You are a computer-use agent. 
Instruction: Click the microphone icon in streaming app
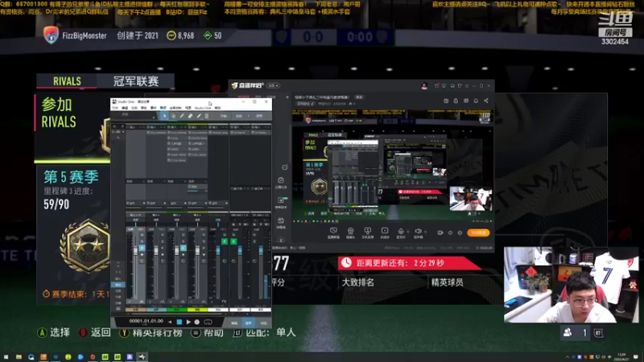point(401,231)
